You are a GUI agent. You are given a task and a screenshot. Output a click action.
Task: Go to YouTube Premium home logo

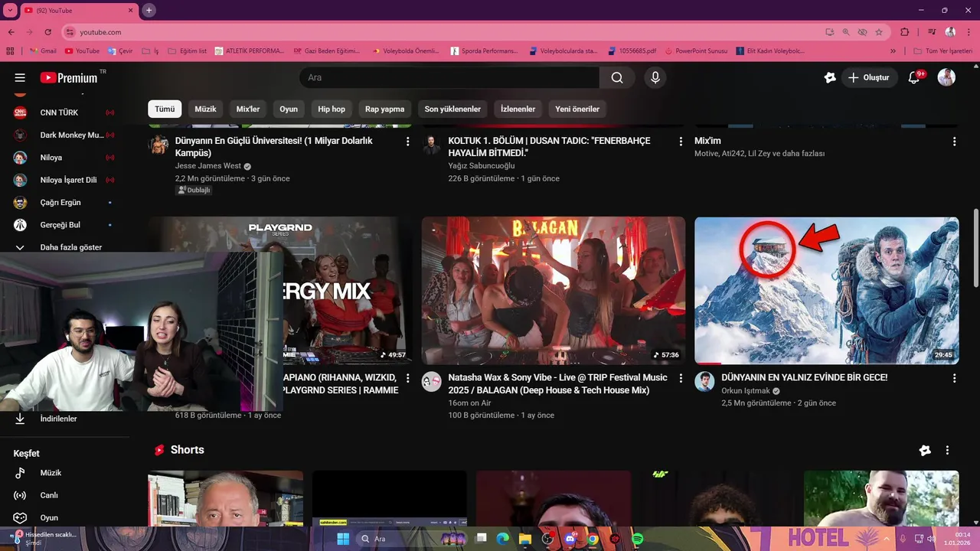(69, 77)
